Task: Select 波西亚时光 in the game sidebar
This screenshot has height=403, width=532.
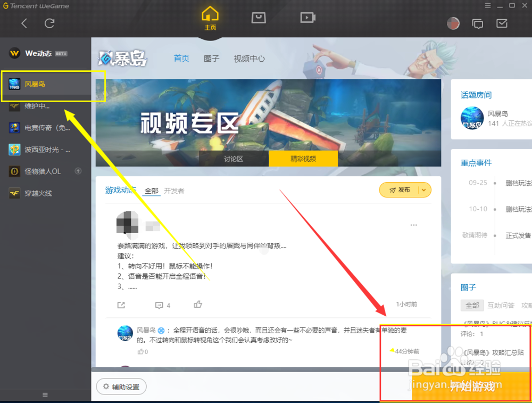Action: point(46,150)
